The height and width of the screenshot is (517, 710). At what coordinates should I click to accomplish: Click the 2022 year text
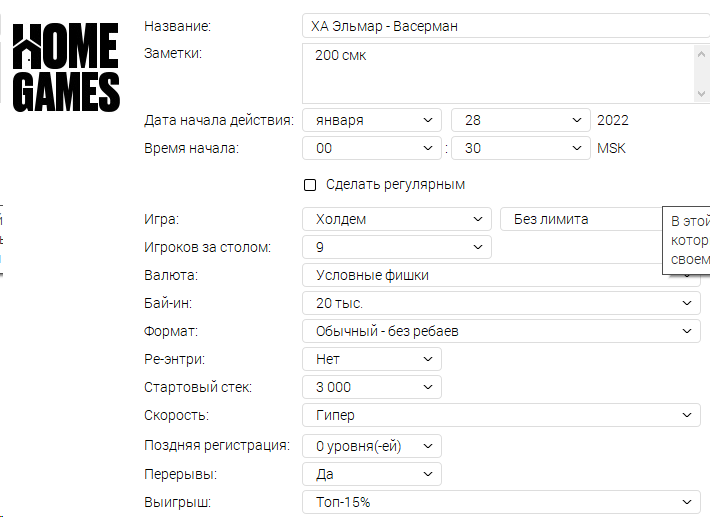point(613,120)
